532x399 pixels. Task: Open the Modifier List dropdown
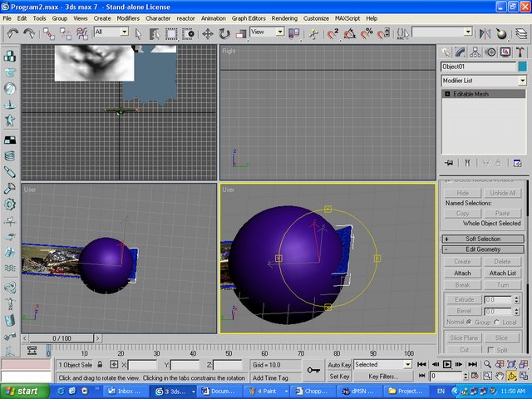click(522, 81)
